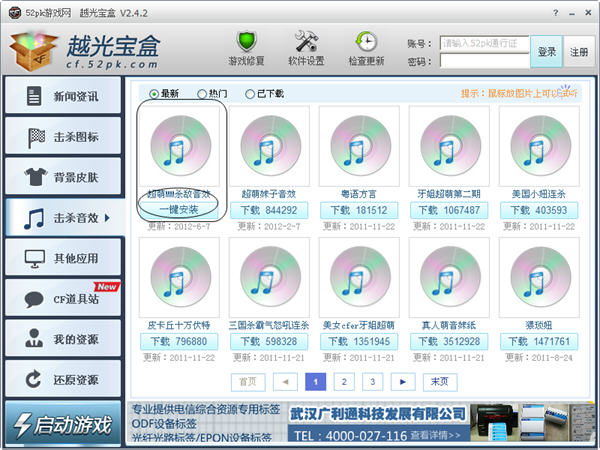600x450 pixels.
Task: Go to page 3
Action: 372,382
